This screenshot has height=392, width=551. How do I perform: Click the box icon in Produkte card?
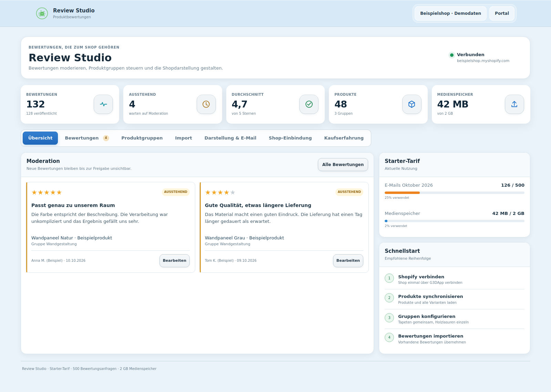pyautogui.click(x=412, y=104)
